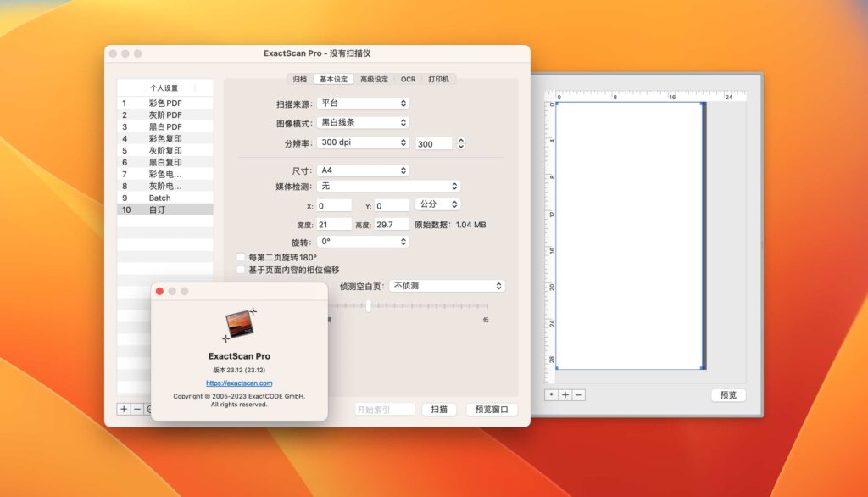868x497 pixels.
Task: Open the gear menu below the preset list
Action: tap(150, 409)
